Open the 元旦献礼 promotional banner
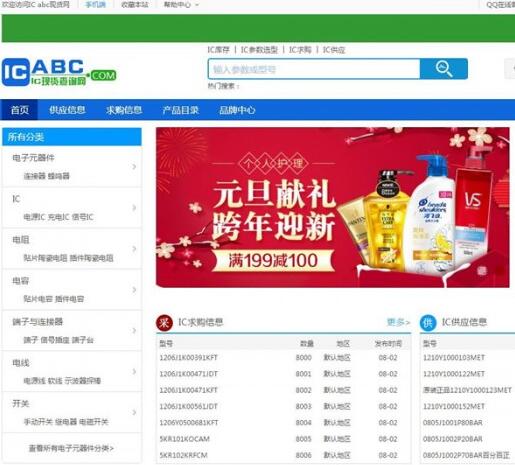The width and height of the screenshot is (515, 465). (332, 207)
